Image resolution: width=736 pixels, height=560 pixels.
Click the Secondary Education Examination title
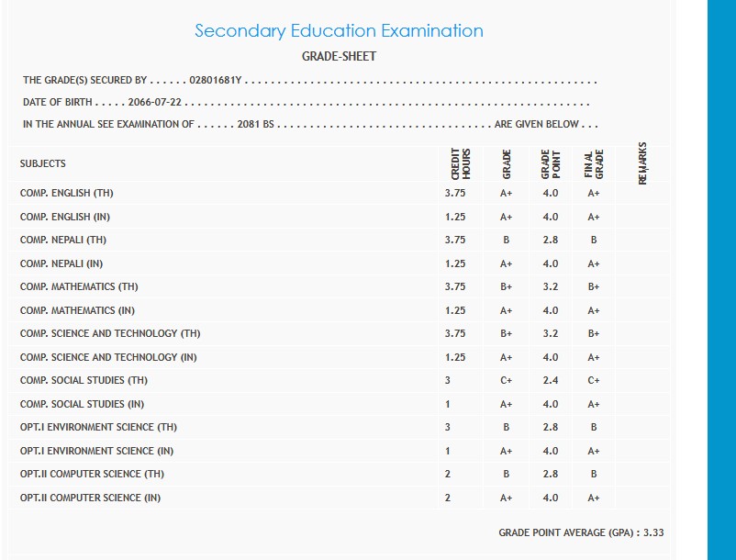click(x=339, y=31)
